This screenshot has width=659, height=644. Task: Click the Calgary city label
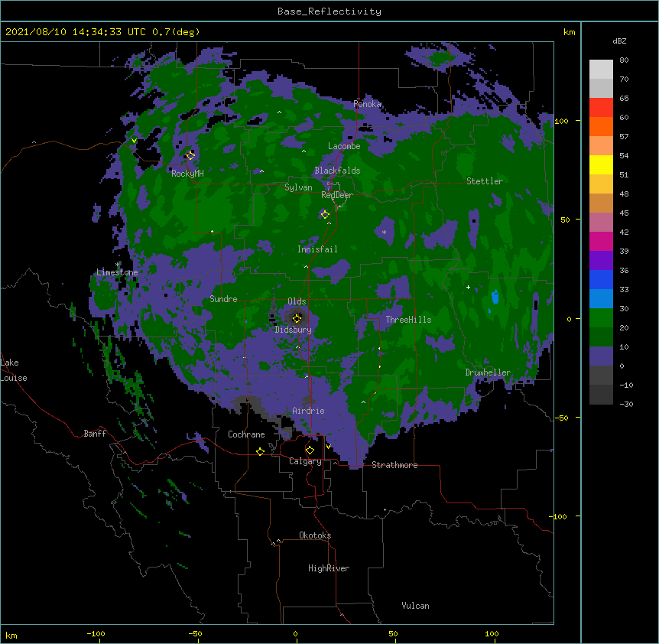tap(306, 461)
